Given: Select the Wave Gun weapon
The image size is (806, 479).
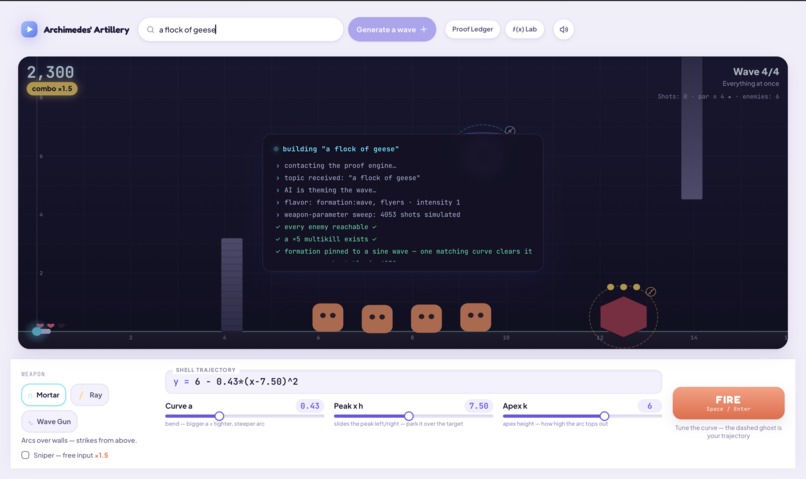Looking at the screenshot, I should pos(49,421).
